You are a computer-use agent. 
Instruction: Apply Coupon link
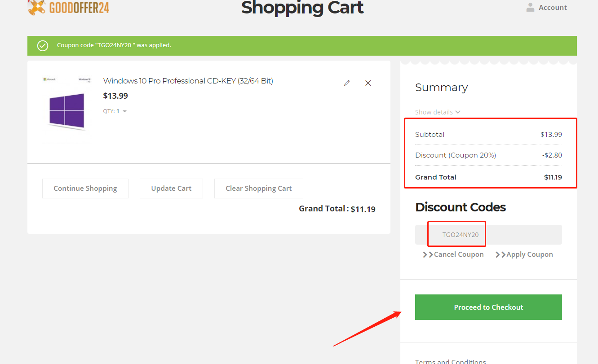(x=524, y=254)
